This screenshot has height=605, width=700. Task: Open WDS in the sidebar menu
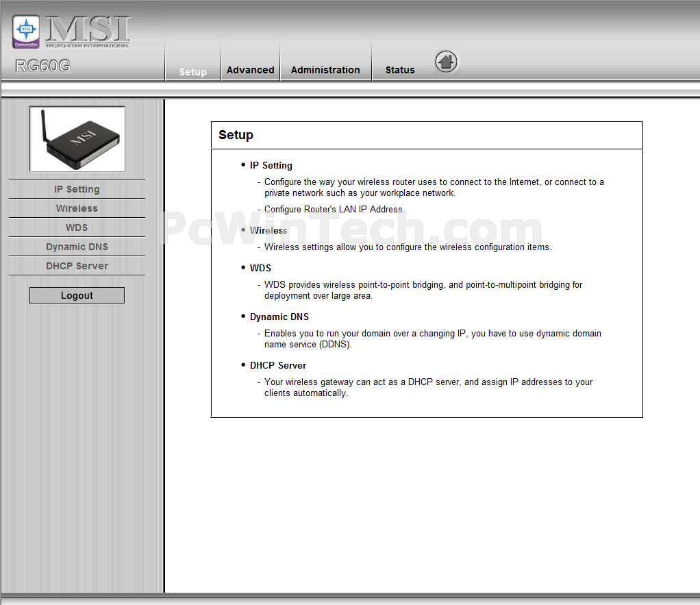[x=77, y=227]
